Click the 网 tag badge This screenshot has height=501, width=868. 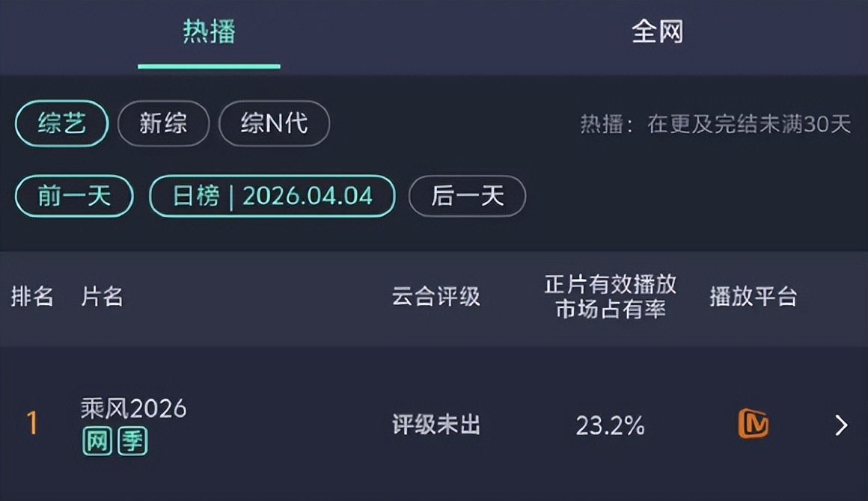[97, 441]
